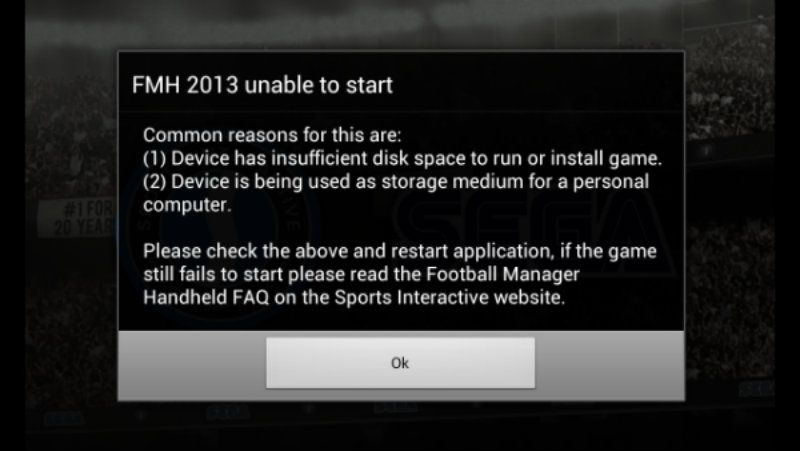Click the advertising boards below the dialog
Viewport: 800px width, 451px height.
point(401,414)
